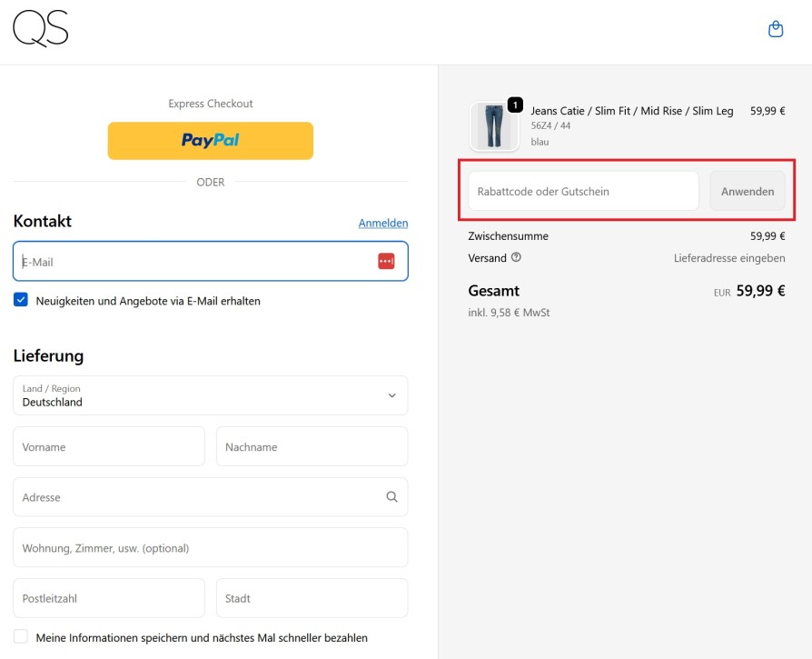
Task: Open the Jeans Catie product thumbnail
Action: click(x=493, y=126)
